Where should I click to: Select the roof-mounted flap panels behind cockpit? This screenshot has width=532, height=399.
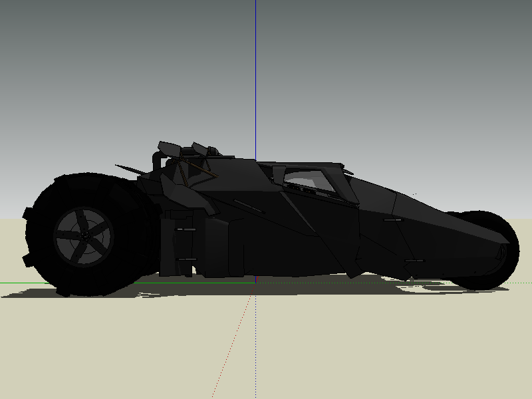pyautogui.click(x=184, y=149)
